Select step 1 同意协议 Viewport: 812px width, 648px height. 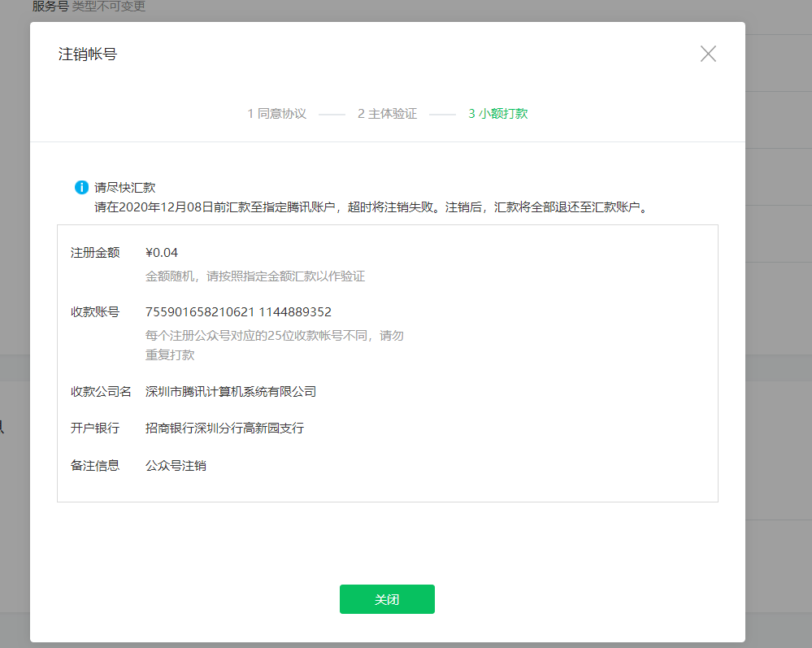click(x=277, y=114)
